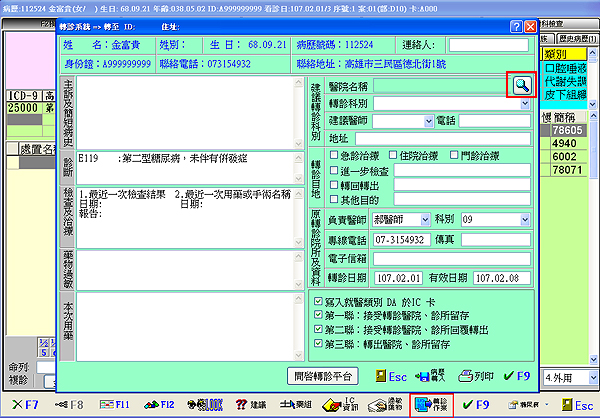Expand the 科別 09 dropdown
The image size is (600, 418).
[x=497, y=219]
